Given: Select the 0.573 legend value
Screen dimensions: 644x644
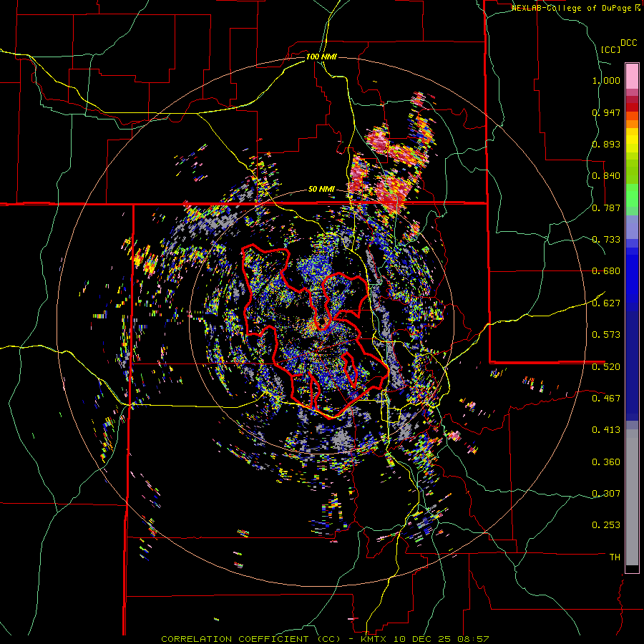Looking at the screenshot, I should [x=606, y=335].
